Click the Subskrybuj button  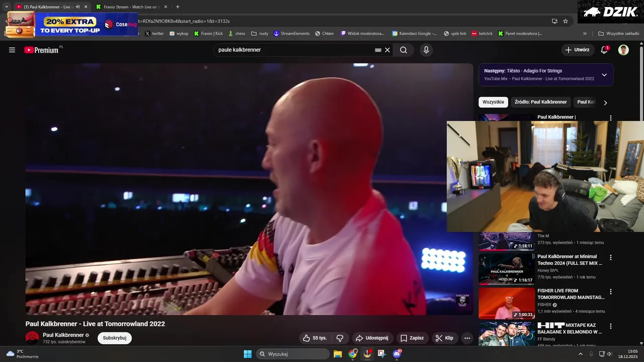pos(114,338)
